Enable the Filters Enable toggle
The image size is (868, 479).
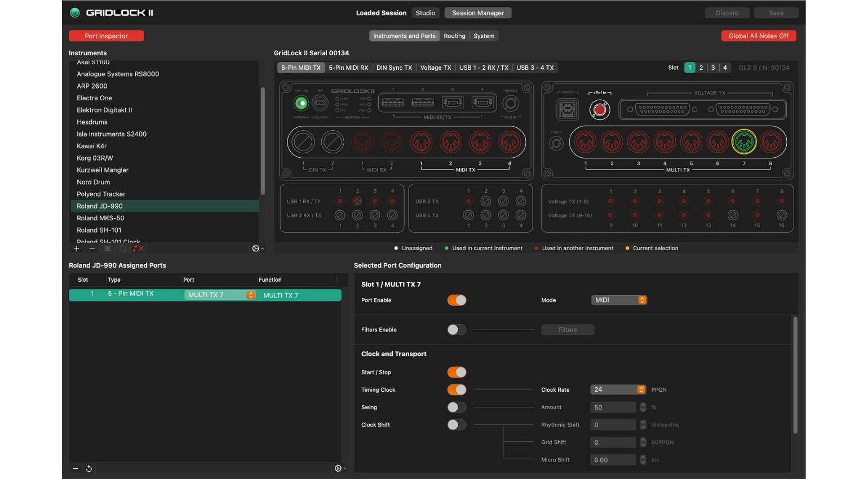pos(457,330)
